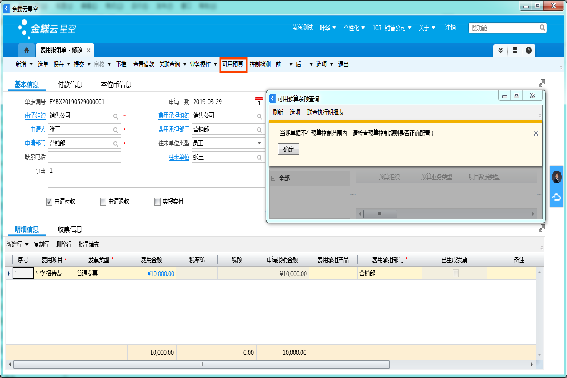The height and width of the screenshot is (378, 567).
Task: Open the 个性化 menu in the header
Action: coord(354,28)
